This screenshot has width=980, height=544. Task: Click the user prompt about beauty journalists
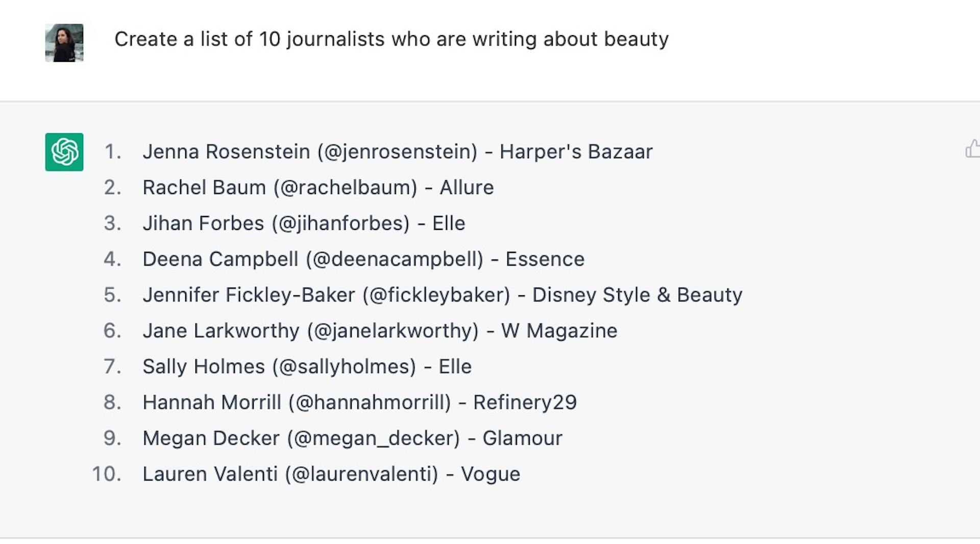coord(391,39)
